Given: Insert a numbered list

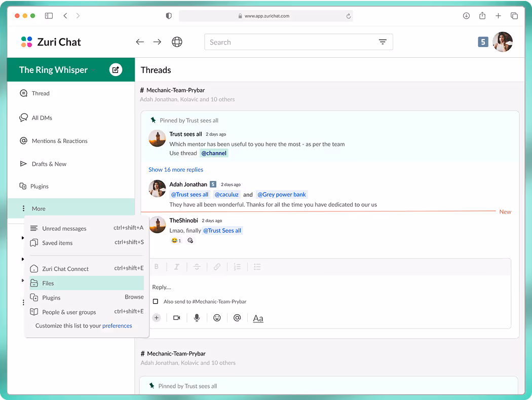Looking at the screenshot, I should [237, 267].
